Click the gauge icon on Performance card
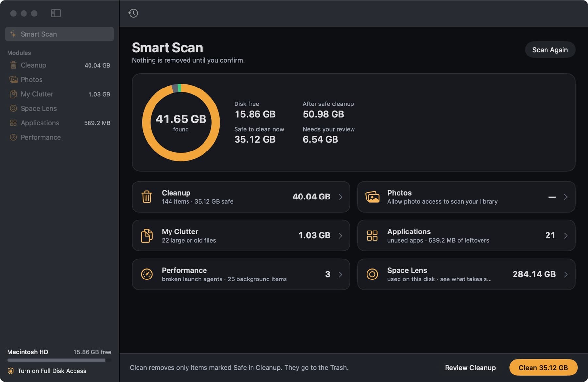Viewport: 588px width, 382px height. point(147,274)
